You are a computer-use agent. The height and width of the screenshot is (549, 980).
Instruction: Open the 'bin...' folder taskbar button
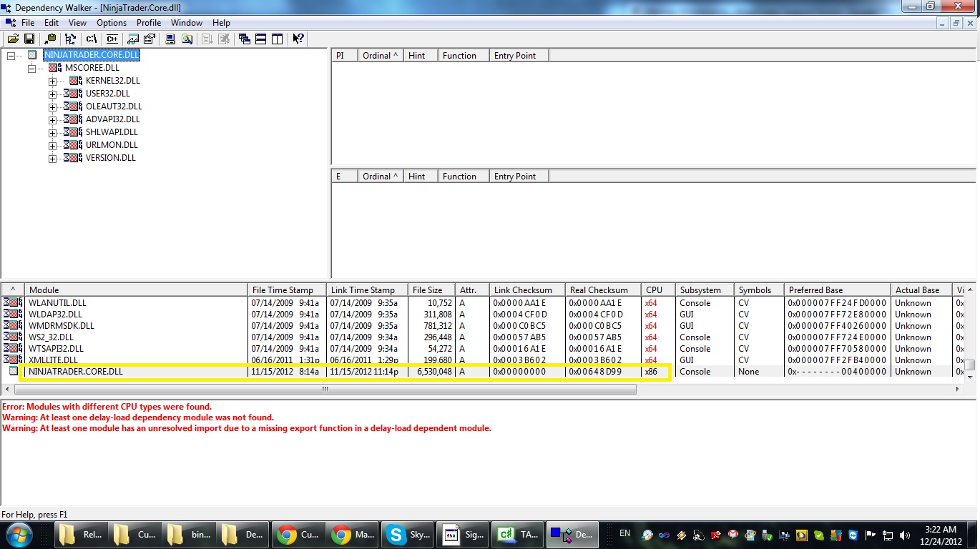190,534
